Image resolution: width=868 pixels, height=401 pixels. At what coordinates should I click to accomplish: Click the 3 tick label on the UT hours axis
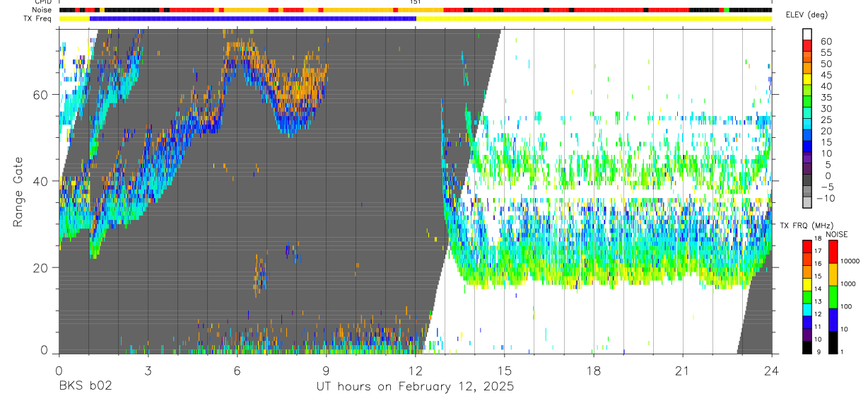click(148, 371)
